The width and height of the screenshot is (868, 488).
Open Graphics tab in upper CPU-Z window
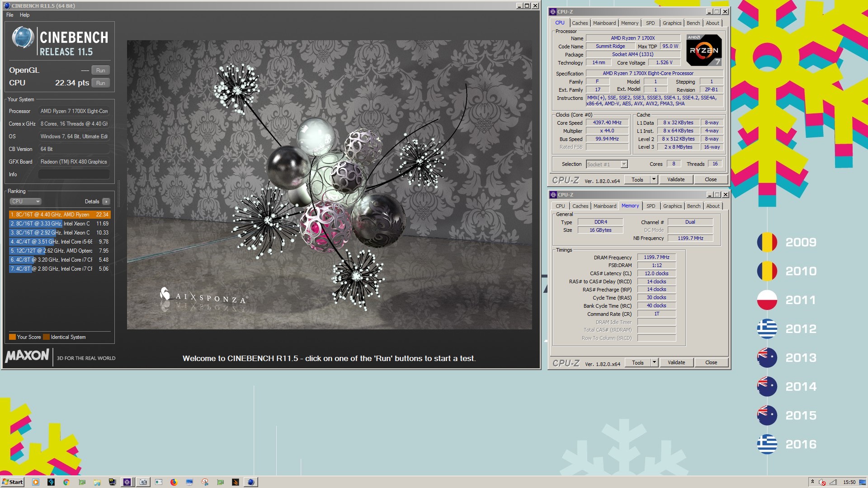click(672, 23)
